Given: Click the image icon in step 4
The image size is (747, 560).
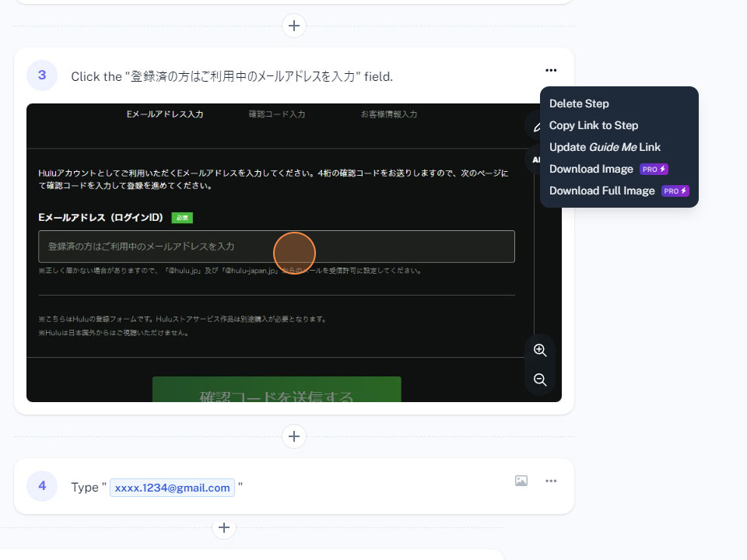Looking at the screenshot, I should pyautogui.click(x=521, y=481).
